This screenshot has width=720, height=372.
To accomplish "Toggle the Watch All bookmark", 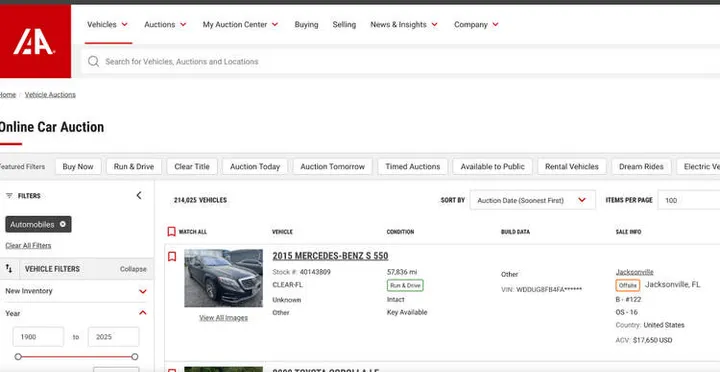I will [x=171, y=231].
